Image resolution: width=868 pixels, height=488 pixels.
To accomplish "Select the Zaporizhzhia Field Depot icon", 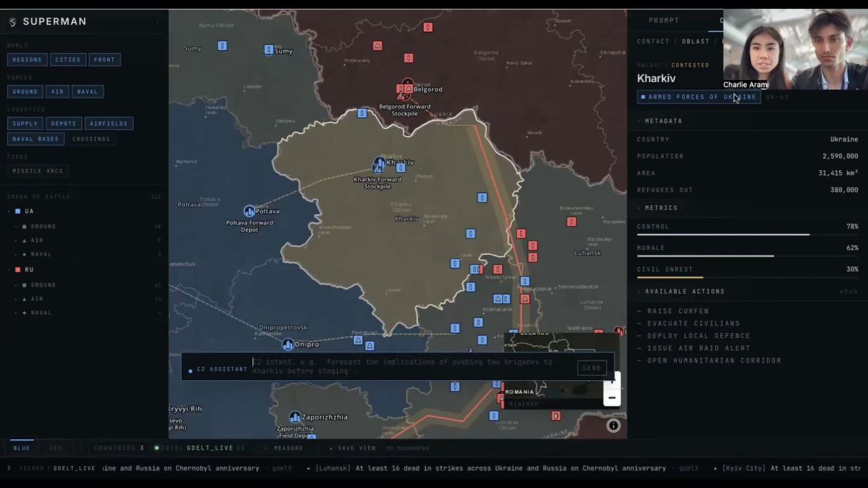I will (295, 417).
